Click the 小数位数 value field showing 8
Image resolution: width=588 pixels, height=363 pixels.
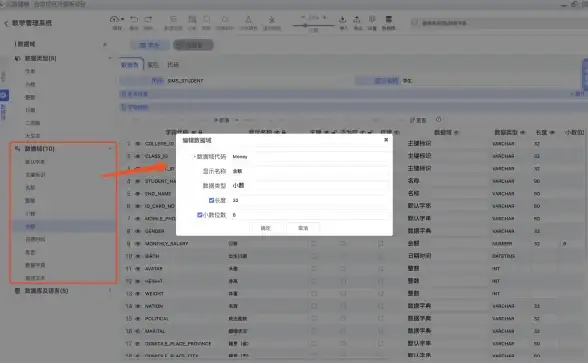point(310,215)
